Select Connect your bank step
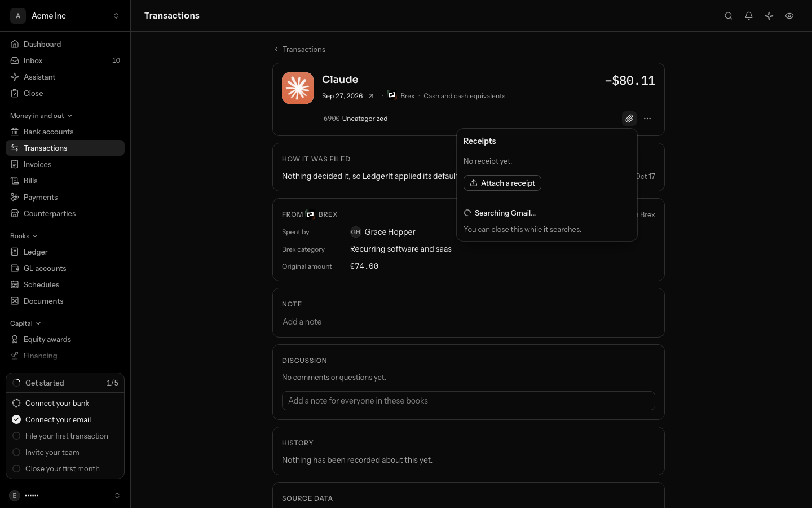Image resolution: width=812 pixels, height=508 pixels. (65, 403)
